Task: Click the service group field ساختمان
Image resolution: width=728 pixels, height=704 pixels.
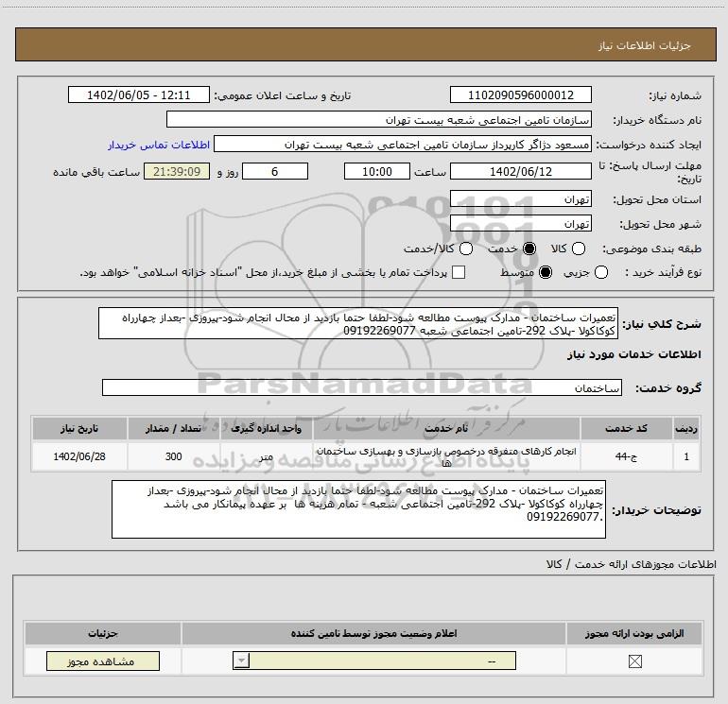Action: click(362, 387)
